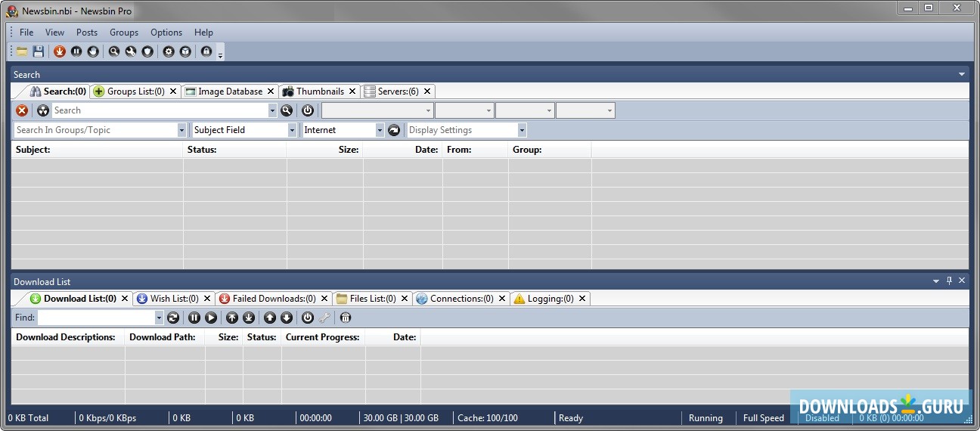Click the stop hand icon in the main toolbar

(92, 51)
